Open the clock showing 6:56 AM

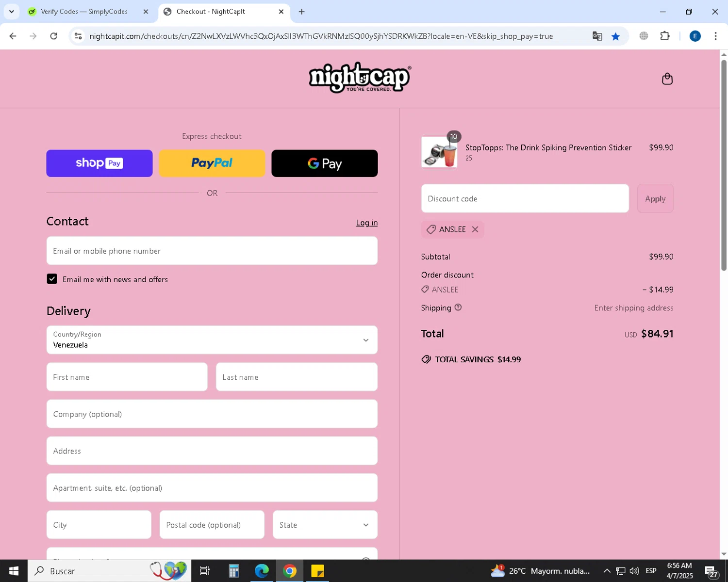click(679, 571)
